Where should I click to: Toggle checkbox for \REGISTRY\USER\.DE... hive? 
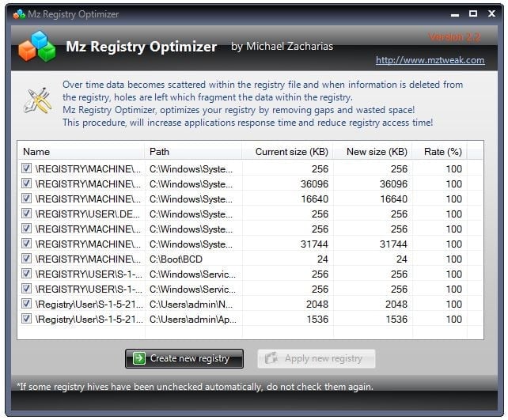26,214
